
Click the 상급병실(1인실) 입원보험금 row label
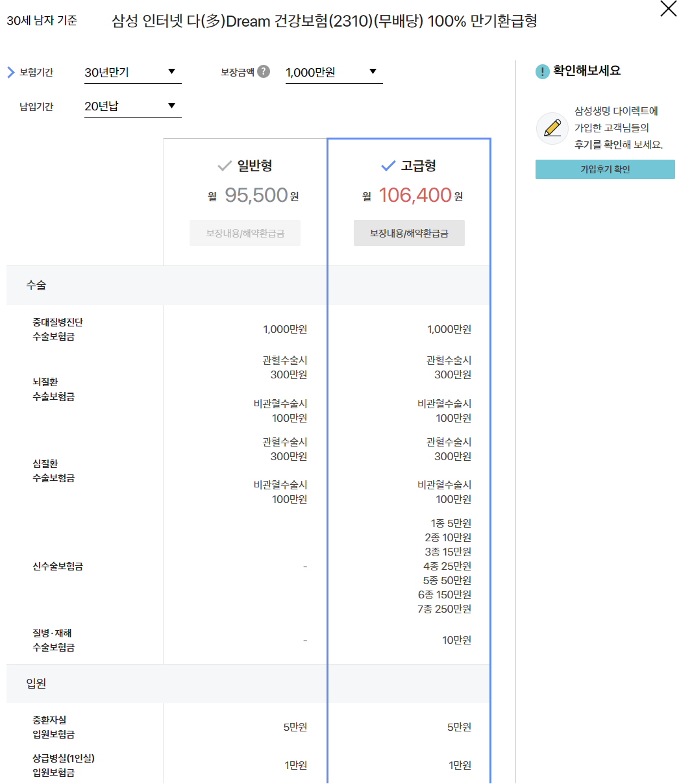click(x=64, y=765)
